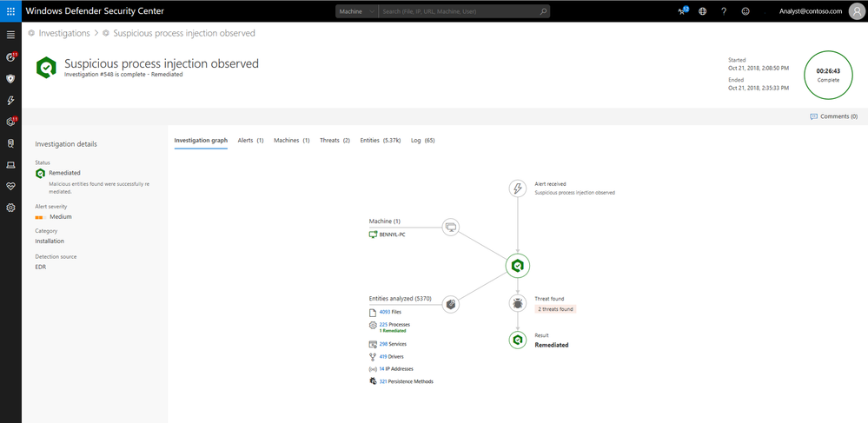Open the app launcher grid icon
This screenshot has height=423, width=868.
point(10,11)
